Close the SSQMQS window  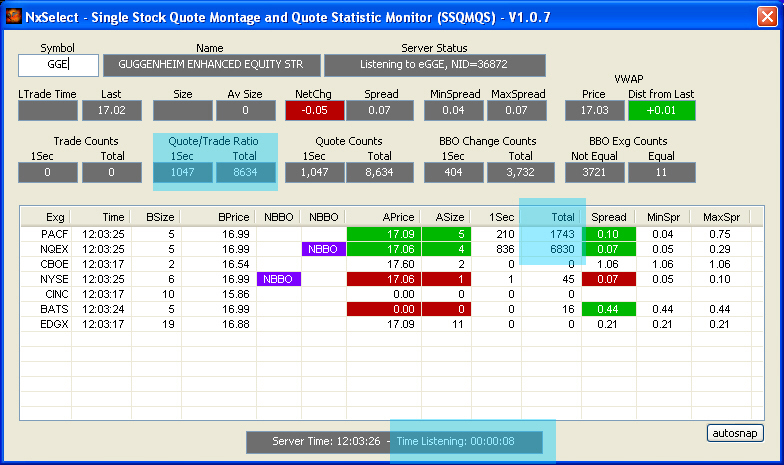pos(767,16)
